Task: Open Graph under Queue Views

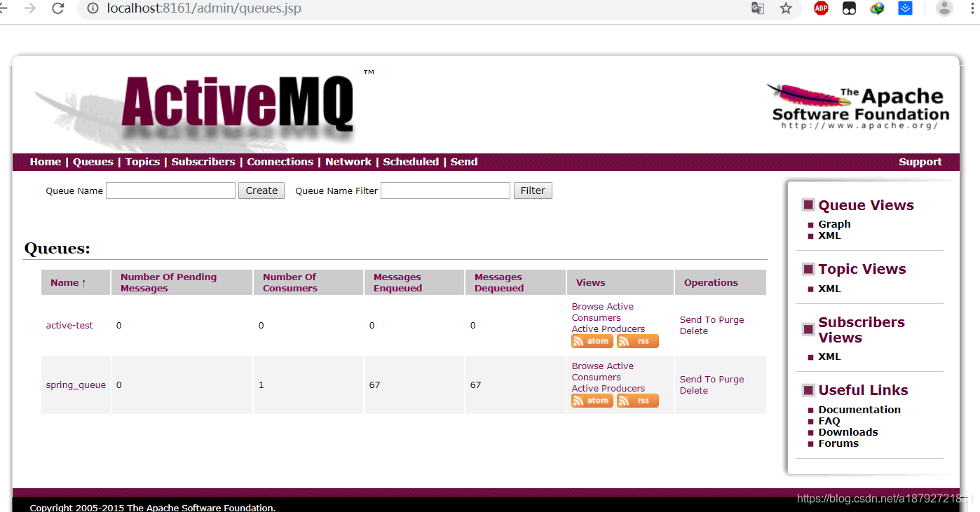Action: [834, 224]
